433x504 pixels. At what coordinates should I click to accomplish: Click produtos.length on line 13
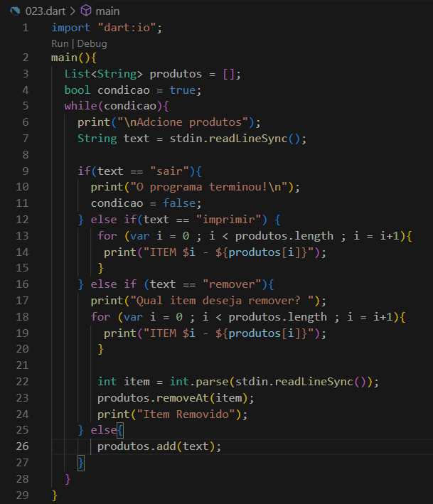point(284,236)
